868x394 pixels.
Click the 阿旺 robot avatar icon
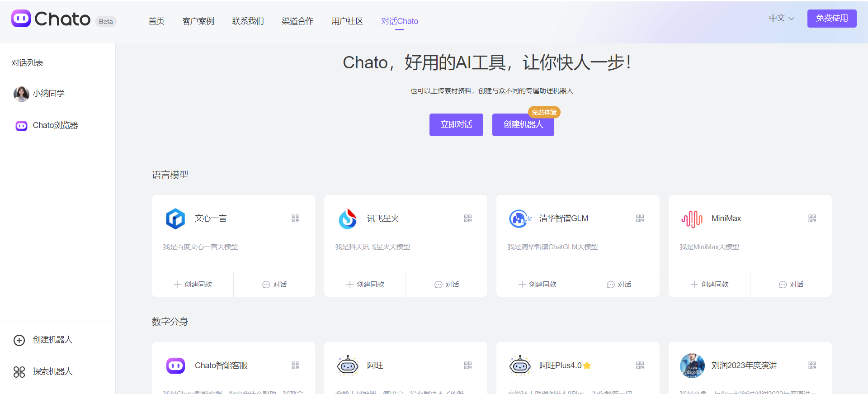click(348, 366)
